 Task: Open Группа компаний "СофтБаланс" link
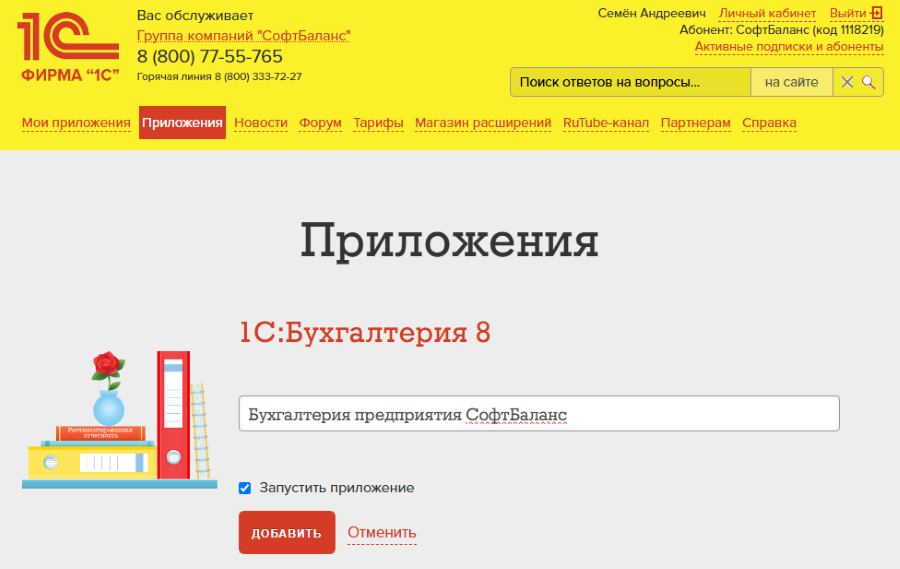click(243, 36)
